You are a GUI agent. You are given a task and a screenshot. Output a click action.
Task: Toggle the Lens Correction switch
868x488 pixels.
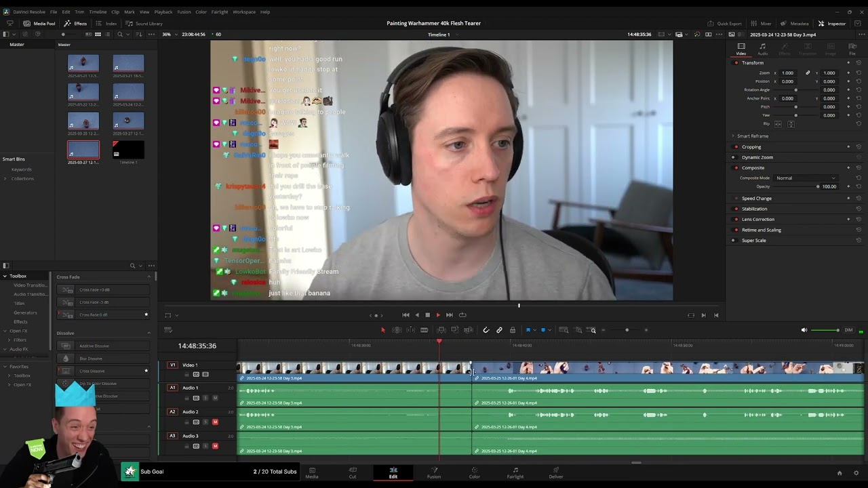tap(736, 220)
